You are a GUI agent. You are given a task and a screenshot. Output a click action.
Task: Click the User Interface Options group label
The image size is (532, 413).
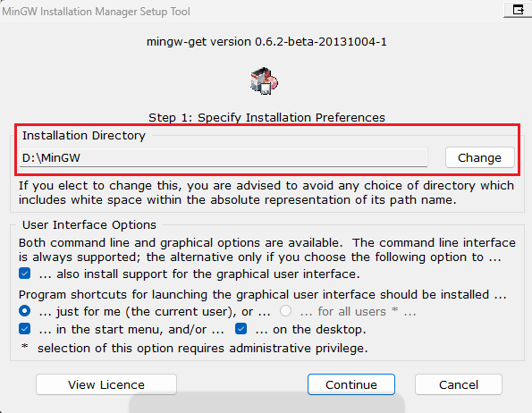point(89,224)
